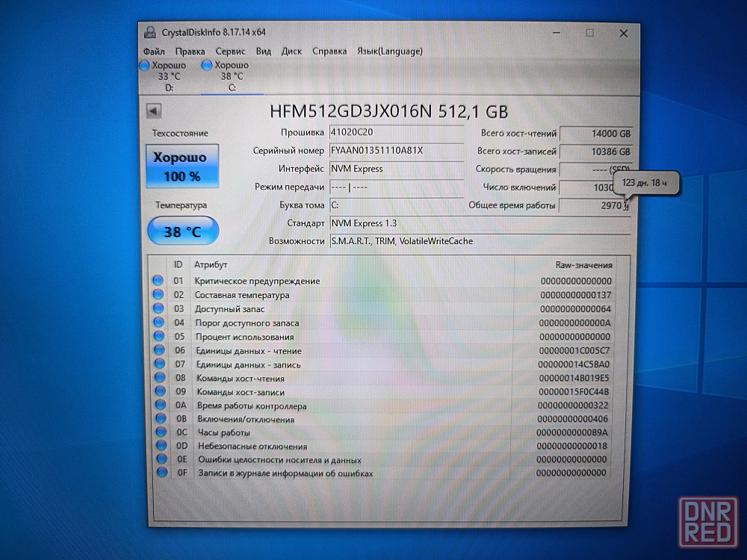This screenshot has height=560, width=747.
Task: Click the status icon for Процент использования row
Action: click(158, 337)
